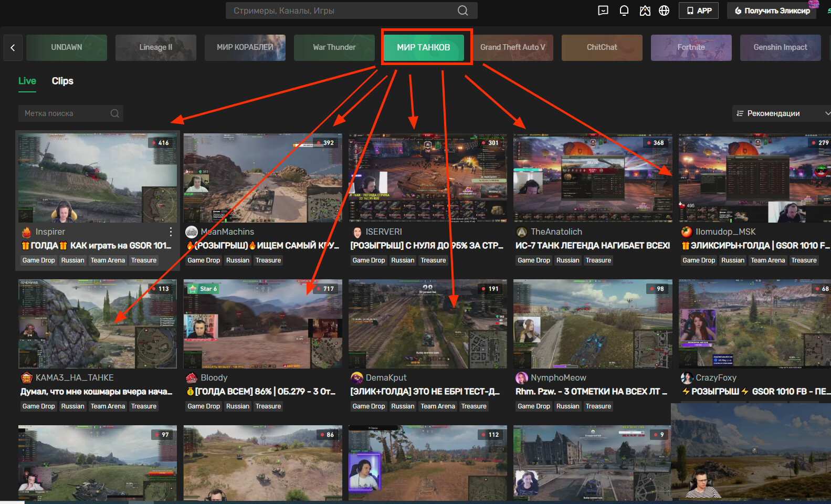Image resolution: width=831 pixels, height=504 pixels.
Task: Open MeanMachins stream thumbnail
Action: tap(262, 178)
